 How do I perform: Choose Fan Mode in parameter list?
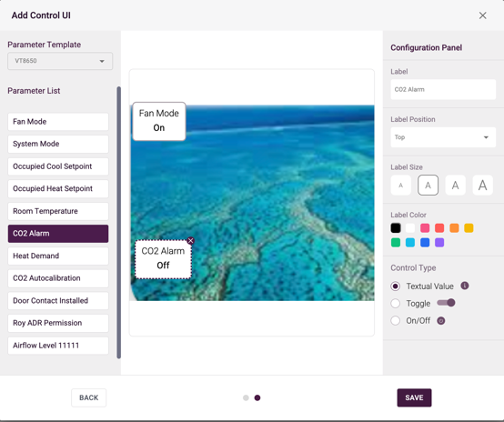58,122
